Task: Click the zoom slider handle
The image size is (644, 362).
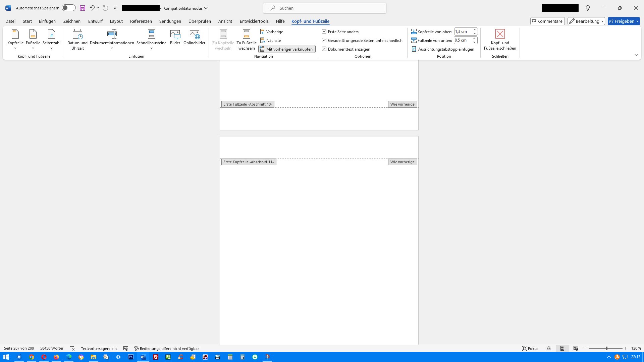Action: coord(606,349)
